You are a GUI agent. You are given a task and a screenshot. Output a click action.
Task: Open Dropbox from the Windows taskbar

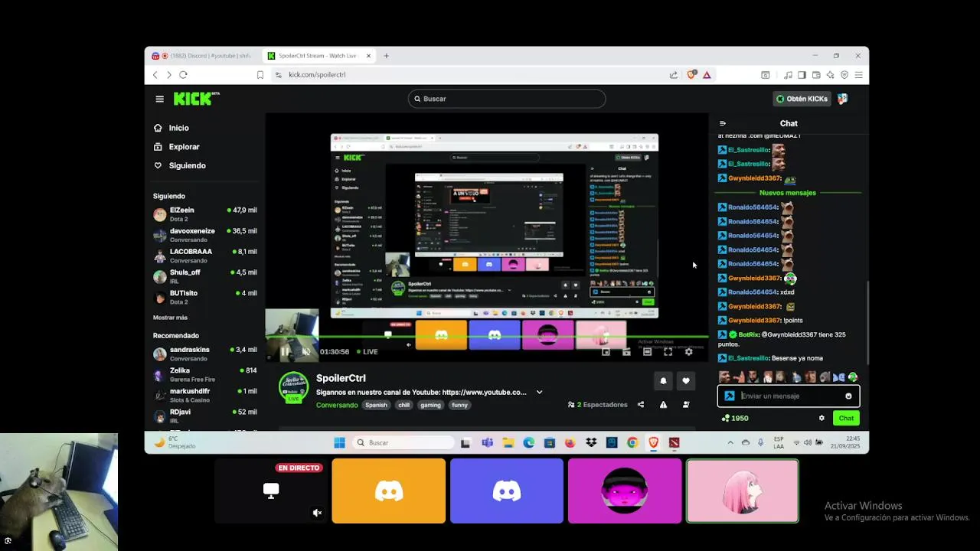(x=591, y=442)
